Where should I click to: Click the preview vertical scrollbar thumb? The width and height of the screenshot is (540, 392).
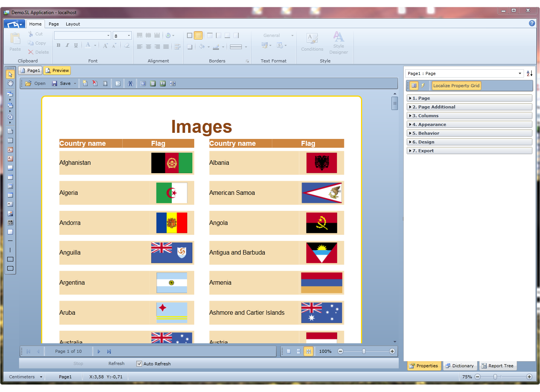coord(395,103)
